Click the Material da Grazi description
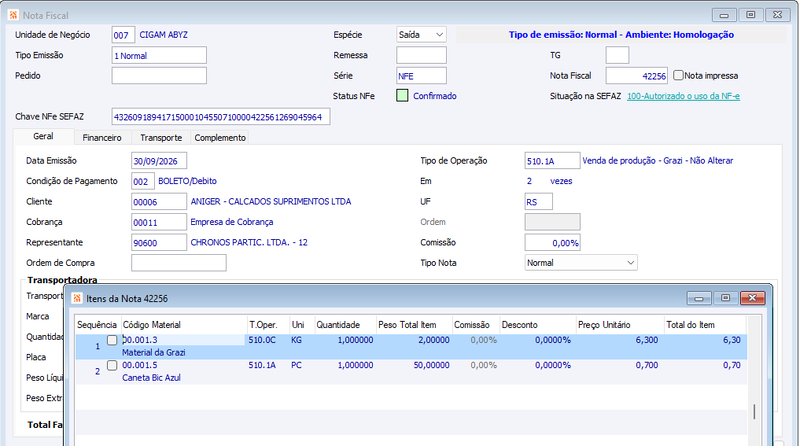This screenshot has width=800, height=446. click(154, 353)
